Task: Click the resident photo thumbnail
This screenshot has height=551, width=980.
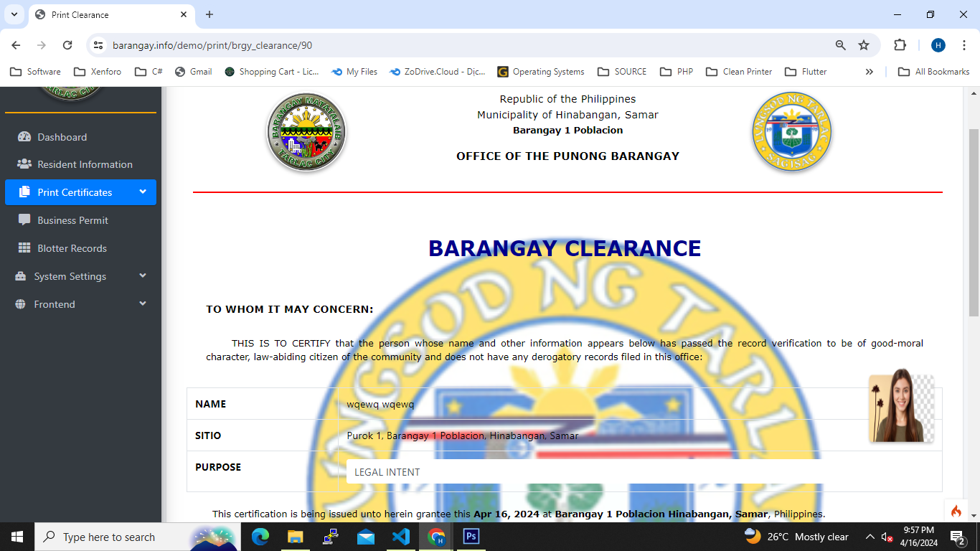Action: 901,406
